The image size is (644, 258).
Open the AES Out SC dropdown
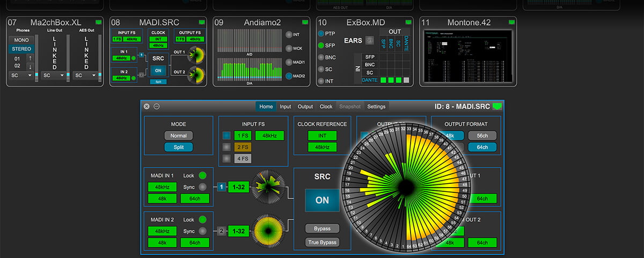(85, 76)
